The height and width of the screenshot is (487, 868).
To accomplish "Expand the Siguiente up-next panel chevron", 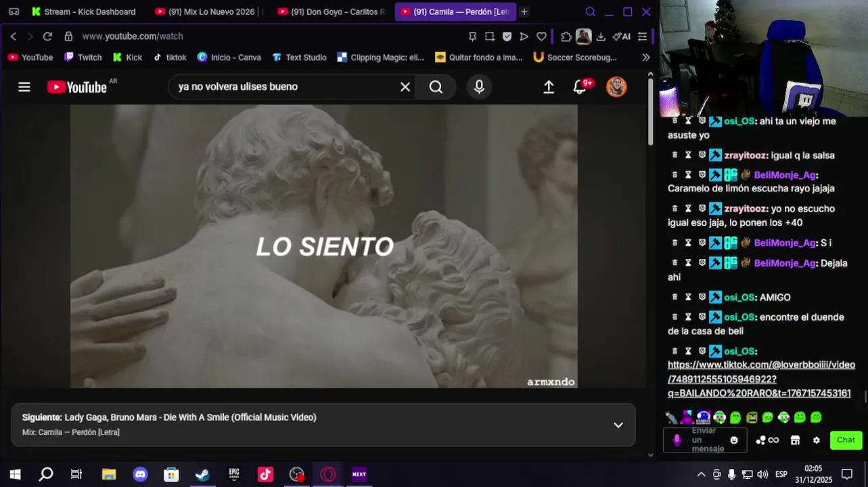I will [x=618, y=425].
